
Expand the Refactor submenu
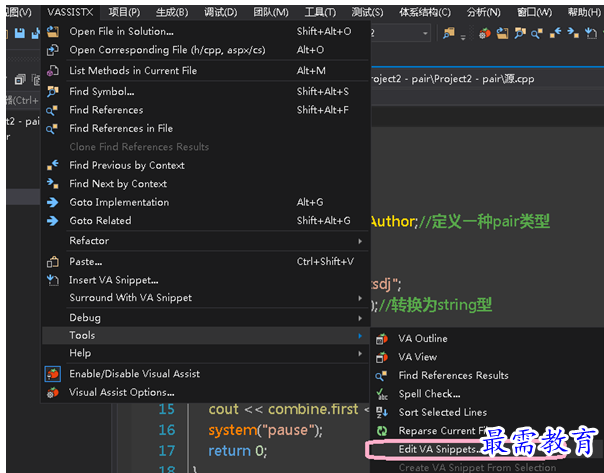click(x=206, y=241)
